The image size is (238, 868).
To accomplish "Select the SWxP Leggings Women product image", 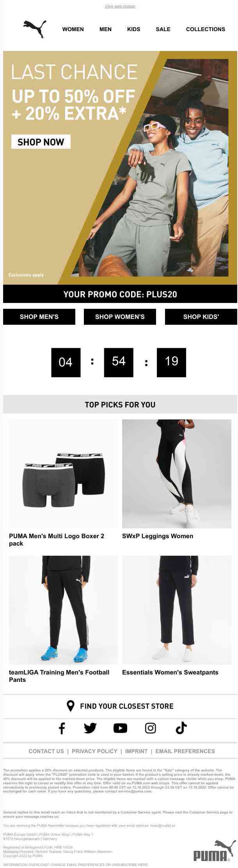I will 177,474.
